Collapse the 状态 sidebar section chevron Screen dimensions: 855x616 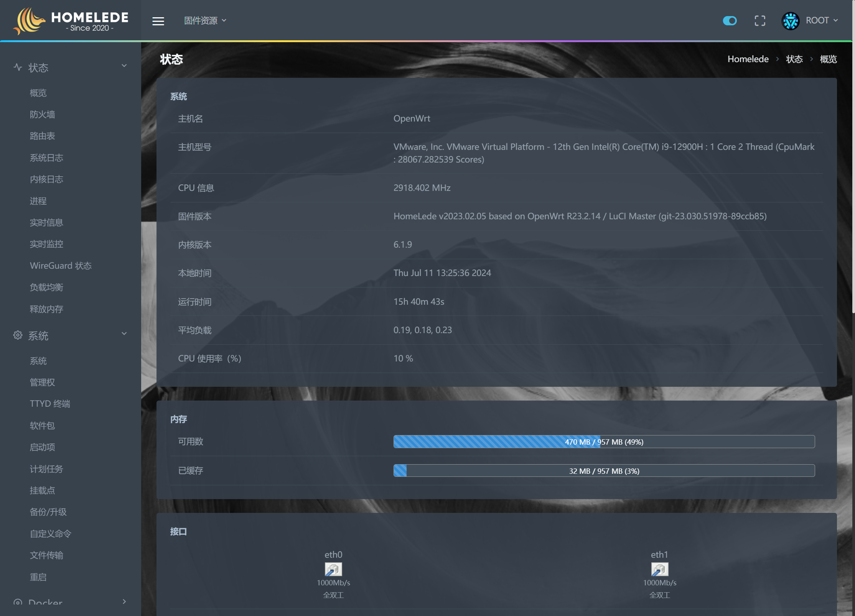coord(124,66)
